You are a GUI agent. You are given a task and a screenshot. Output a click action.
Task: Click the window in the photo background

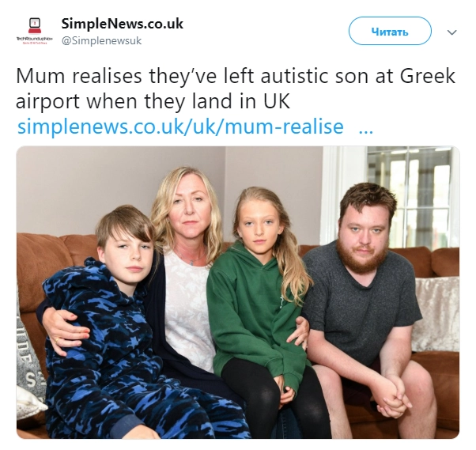click(410, 195)
